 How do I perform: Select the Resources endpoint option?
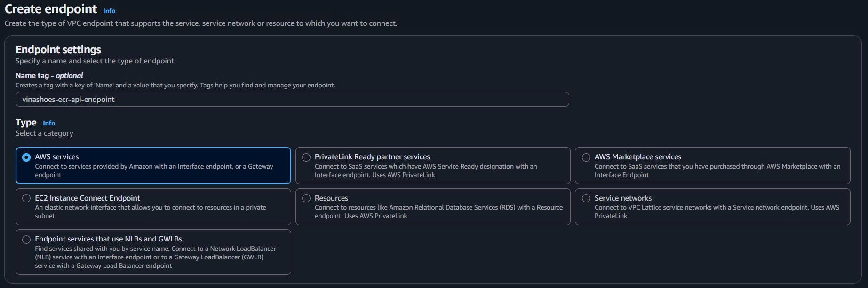tap(306, 198)
